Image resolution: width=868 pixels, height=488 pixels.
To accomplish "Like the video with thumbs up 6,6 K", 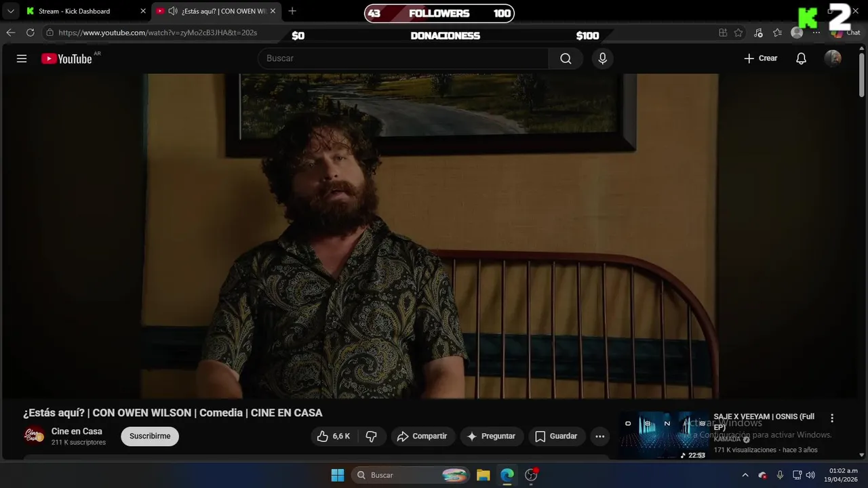I will [x=334, y=436].
